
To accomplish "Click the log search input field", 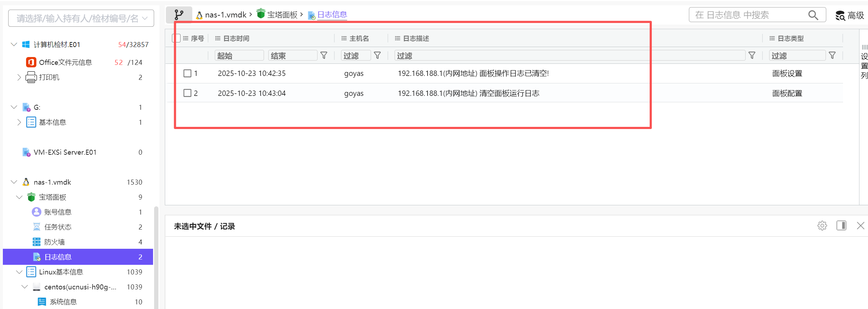I will point(749,15).
